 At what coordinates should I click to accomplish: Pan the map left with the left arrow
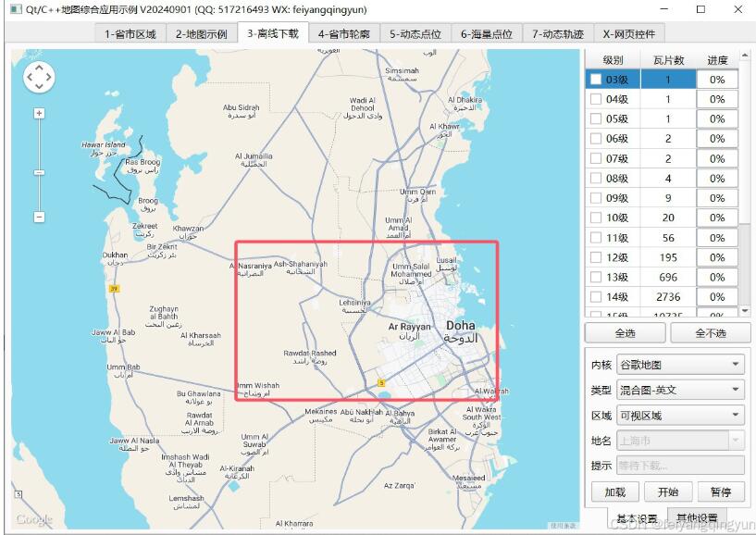coord(30,77)
